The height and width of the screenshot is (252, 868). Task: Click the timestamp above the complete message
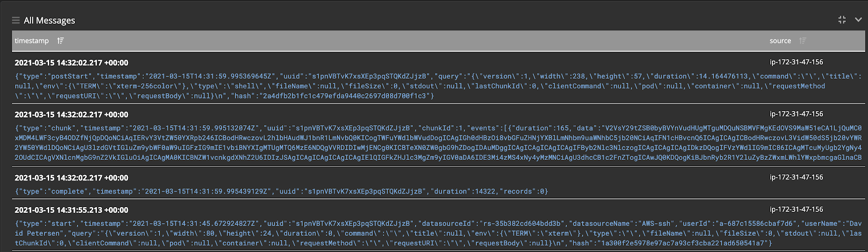[x=72, y=178]
